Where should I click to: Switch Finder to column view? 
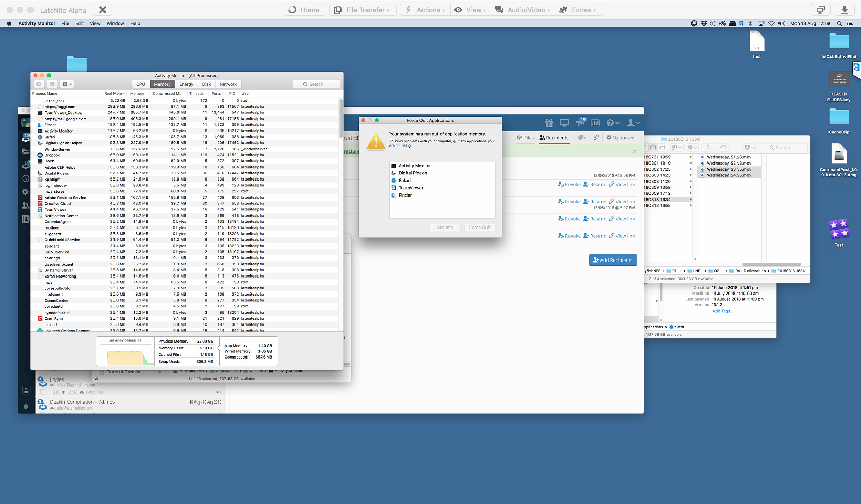tap(653, 147)
